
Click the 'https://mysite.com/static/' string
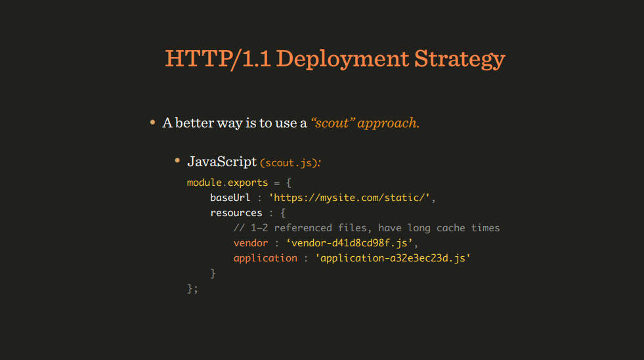click(349, 198)
